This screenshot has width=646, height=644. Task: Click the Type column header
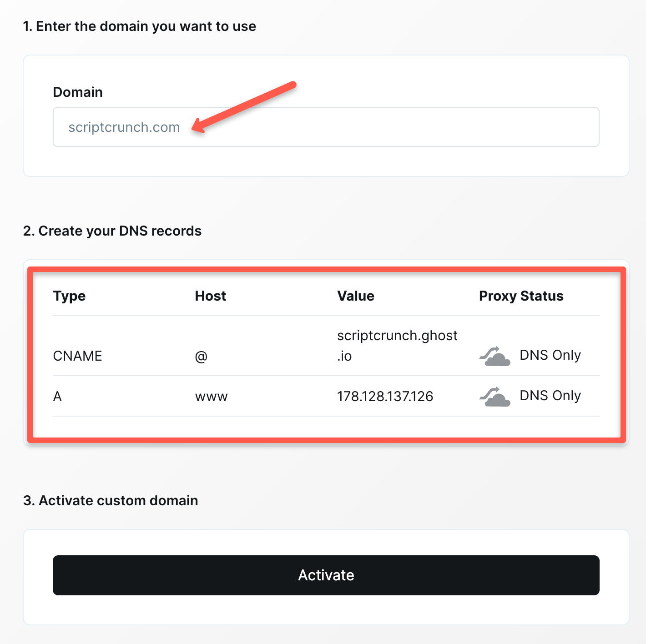click(x=70, y=297)
